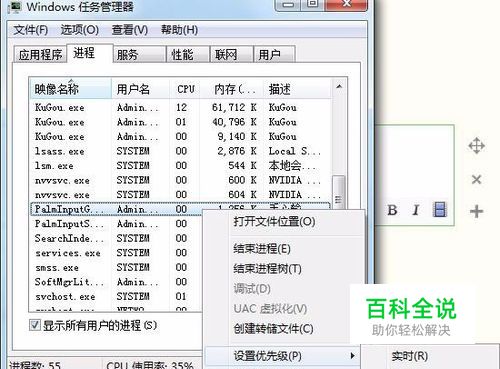Open the 文件(F) menu

click(31, 30)
